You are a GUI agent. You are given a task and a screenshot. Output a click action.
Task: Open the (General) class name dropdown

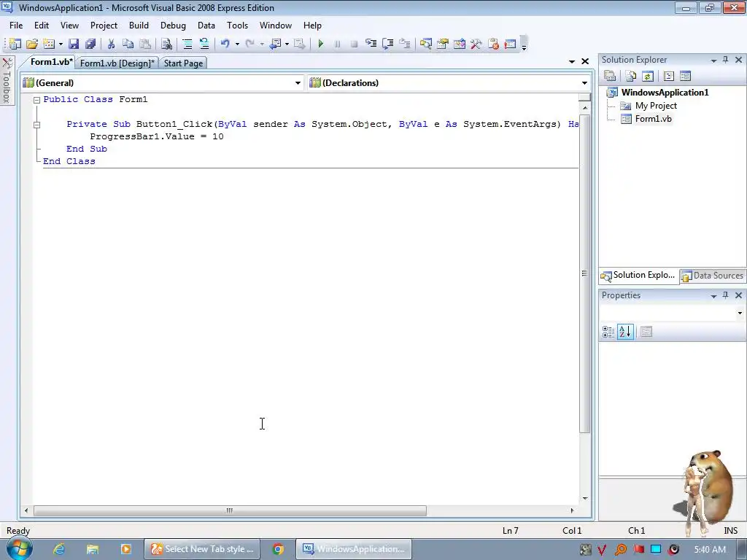tap(298, 83)
